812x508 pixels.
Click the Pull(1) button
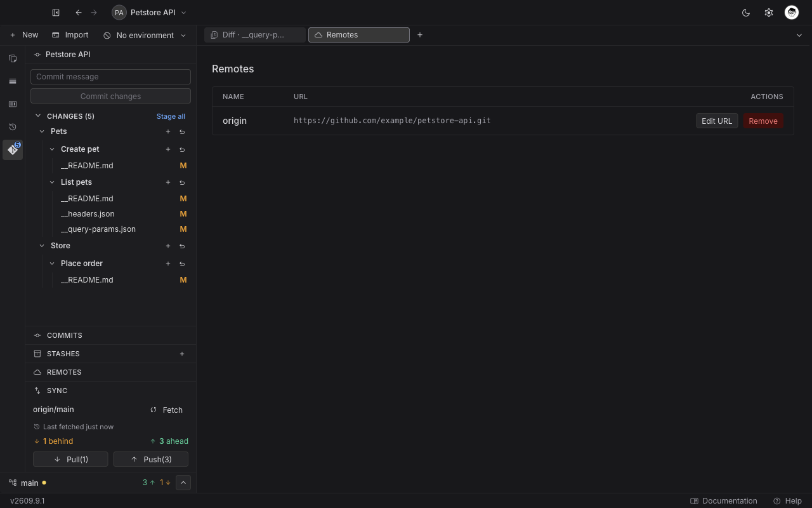(x=70, y=459)
